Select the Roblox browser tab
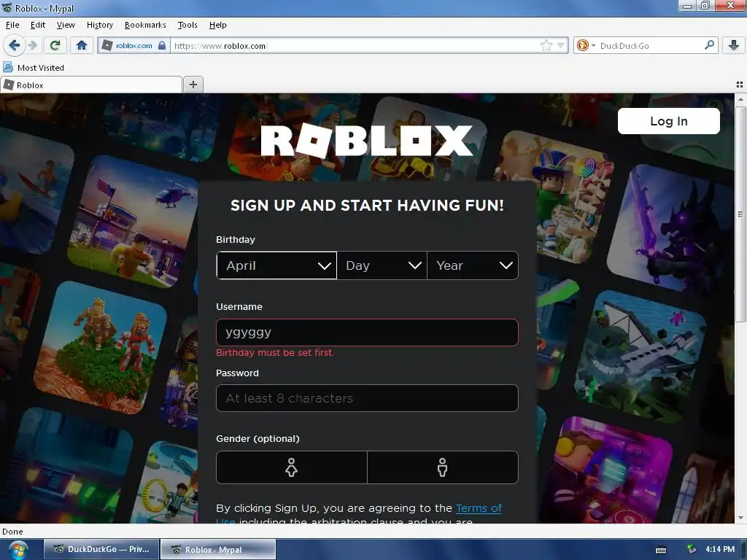The height and width of the screenshot is (560, 747). [x=91, y=85]
